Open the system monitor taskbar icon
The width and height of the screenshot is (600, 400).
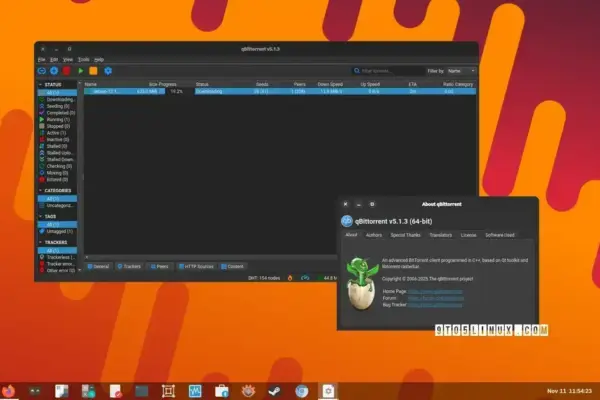[x=195, y=391]
